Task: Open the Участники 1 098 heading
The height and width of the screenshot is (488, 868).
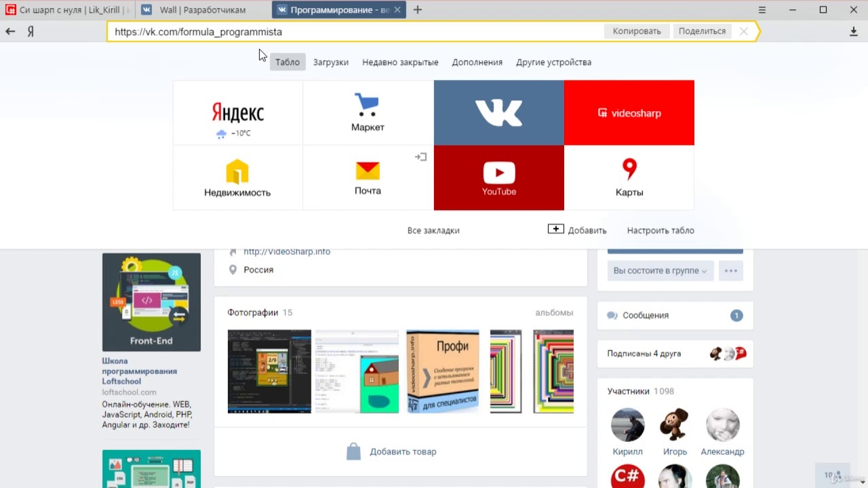Action: tap(641, 391)
